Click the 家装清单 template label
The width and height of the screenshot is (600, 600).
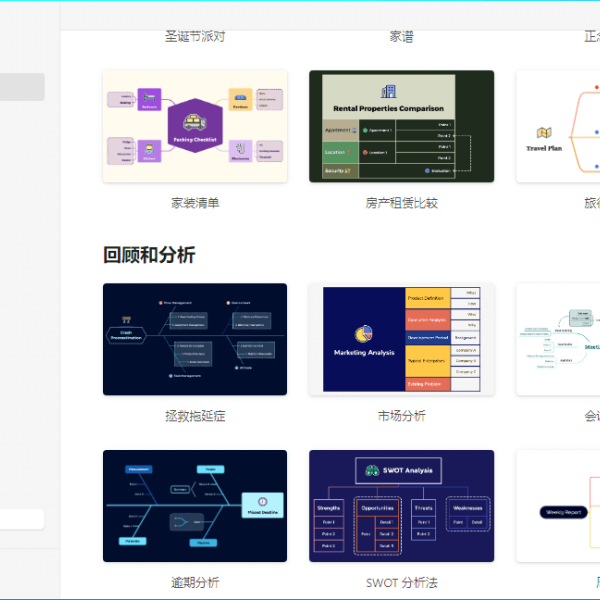pos(195,203)
